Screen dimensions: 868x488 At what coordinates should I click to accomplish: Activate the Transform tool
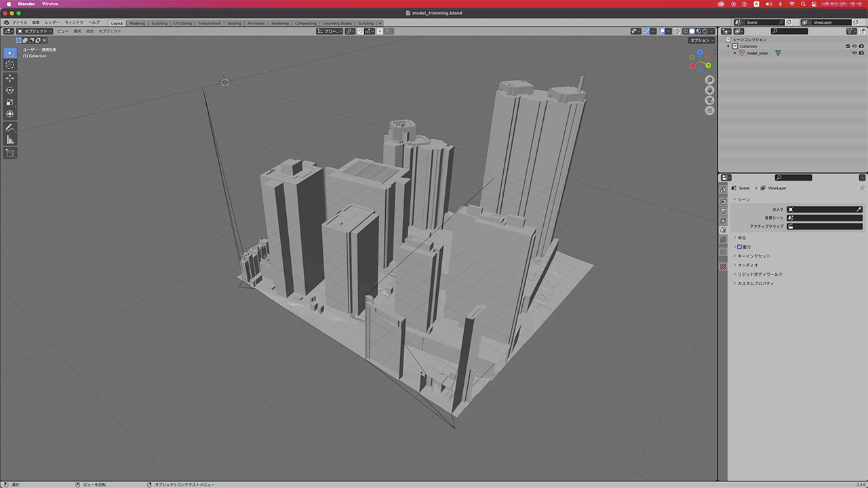pyautogui.click(x=10, y=114)
